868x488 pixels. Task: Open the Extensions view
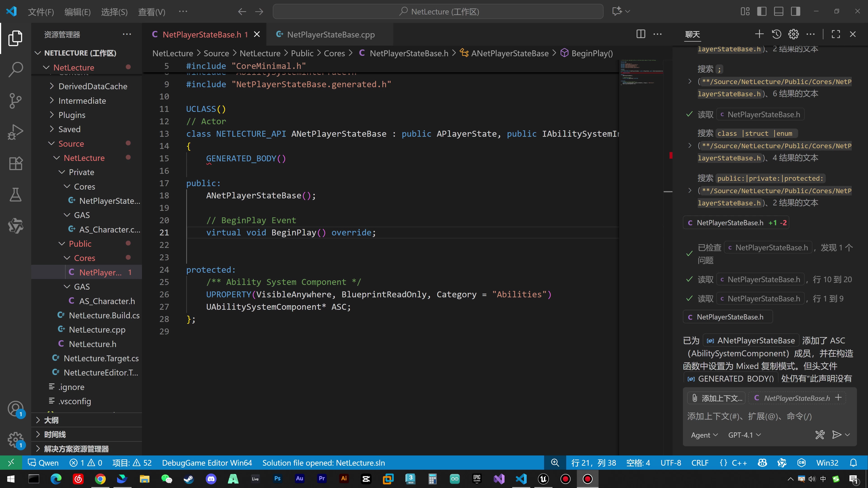click(16, 163)
